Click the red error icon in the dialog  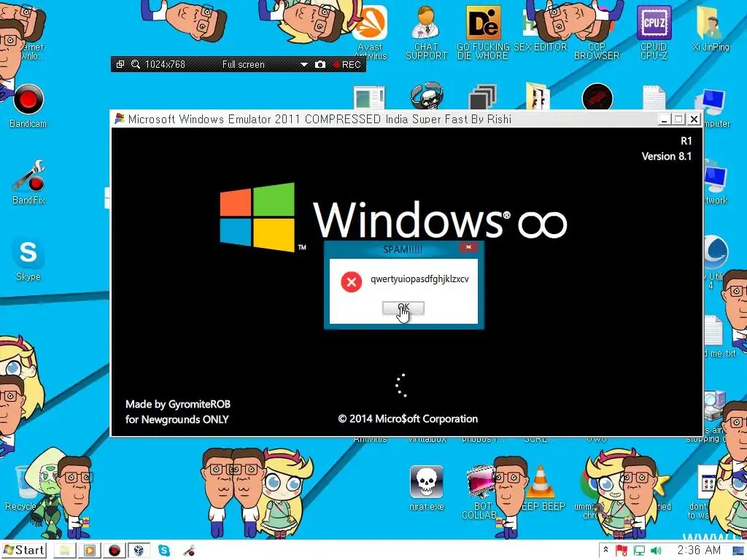pyautogui.click(x=351, y=282)
